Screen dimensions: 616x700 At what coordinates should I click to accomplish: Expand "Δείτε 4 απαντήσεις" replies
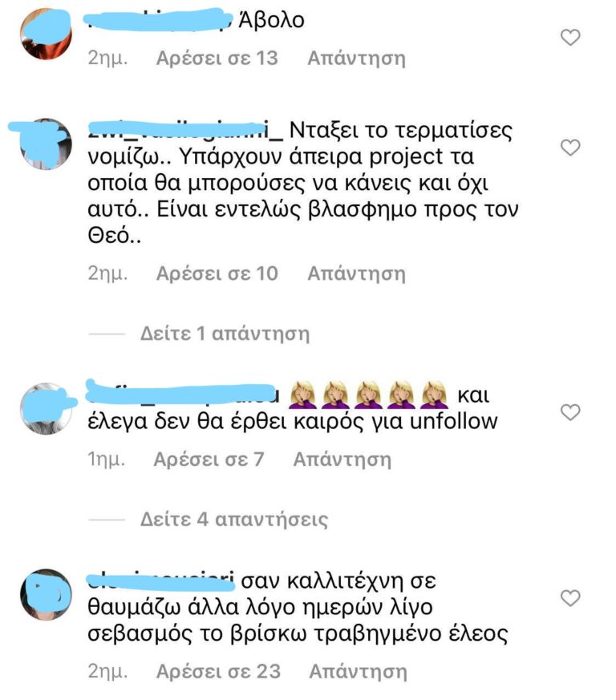(x=234, y=520)
